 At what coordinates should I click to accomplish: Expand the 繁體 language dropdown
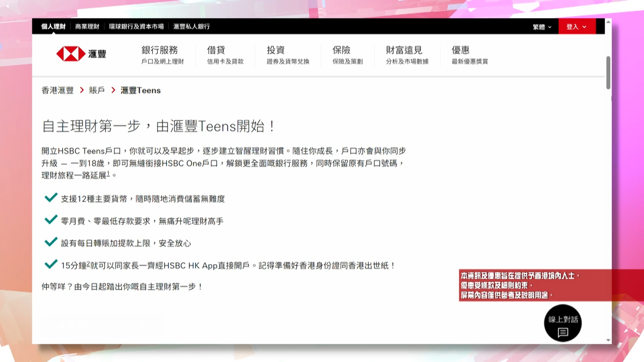coord(541,26)
